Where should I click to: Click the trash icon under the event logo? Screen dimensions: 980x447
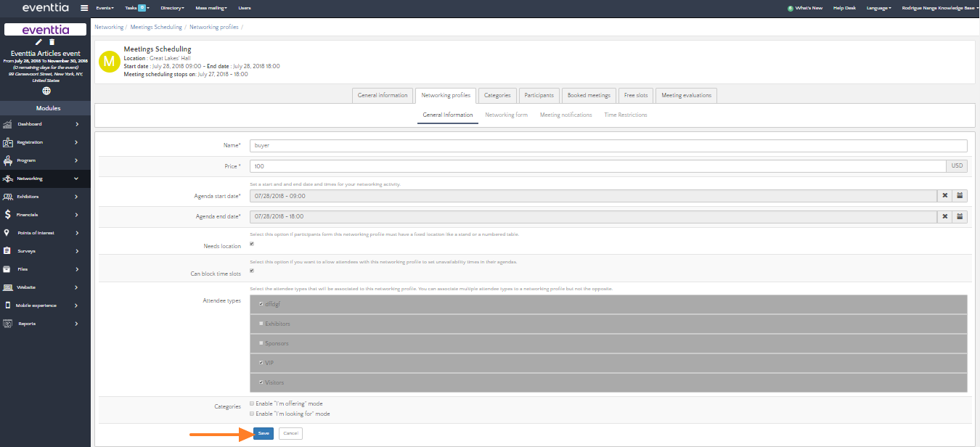[x=52, y=42]
